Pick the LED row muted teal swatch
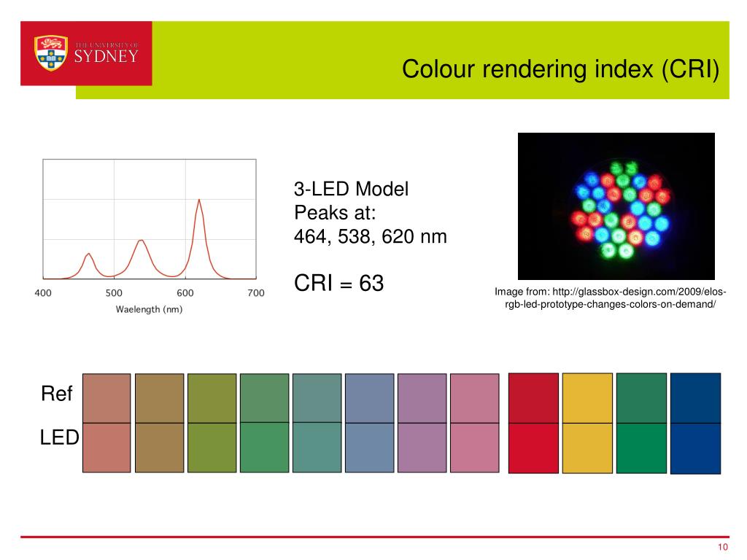The height and width of the screenshot is (560, 747). 317,448
